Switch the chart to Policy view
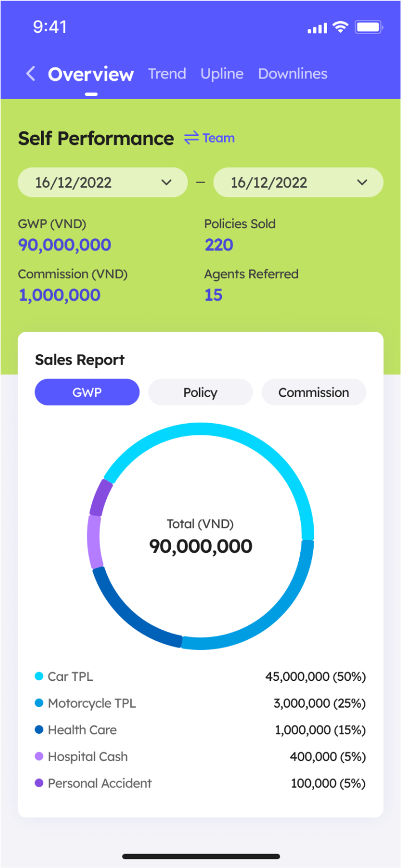The height and width of the screenshot is (868, 401). [x=200, y=392]
